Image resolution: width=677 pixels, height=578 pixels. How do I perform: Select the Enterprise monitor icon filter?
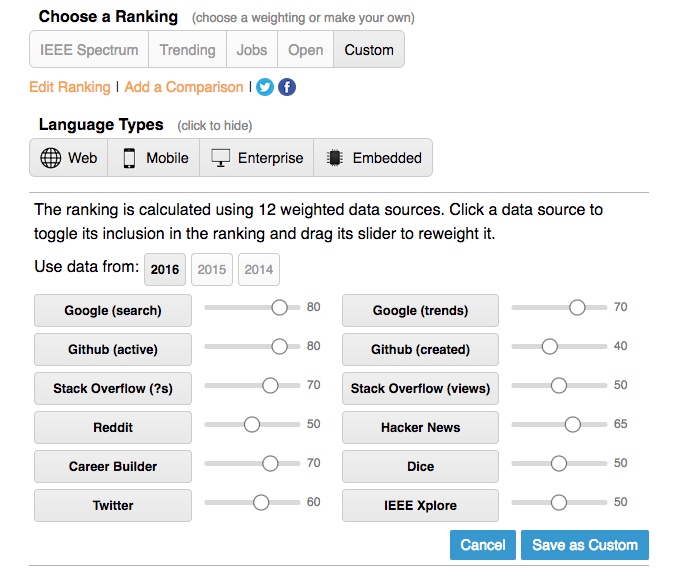(221, 158)
